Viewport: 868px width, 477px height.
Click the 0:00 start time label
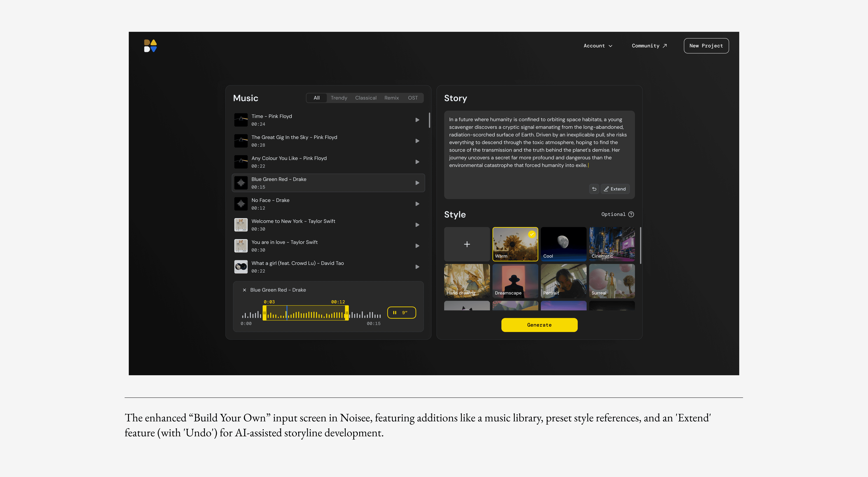[246, 324]
